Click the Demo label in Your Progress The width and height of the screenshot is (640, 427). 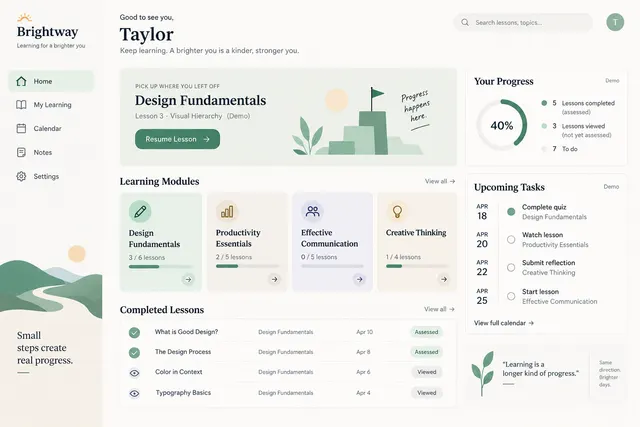612,81
